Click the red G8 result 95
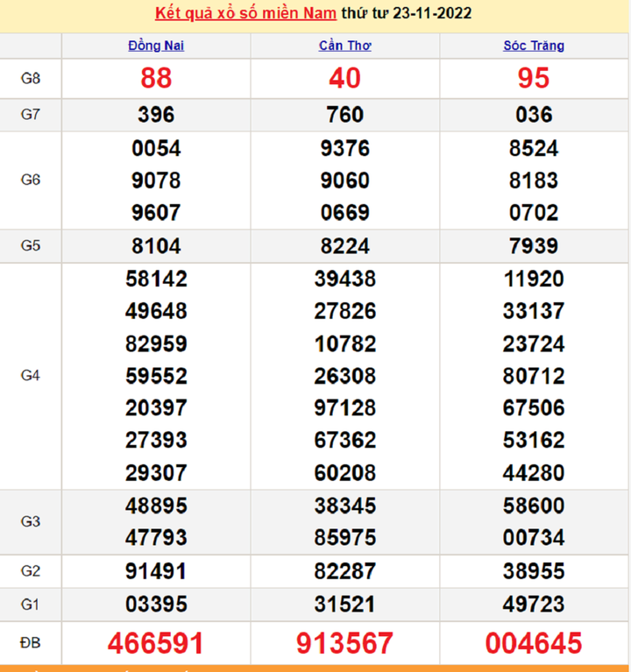Viewport: 631px width, 672px height. (534, 79)
